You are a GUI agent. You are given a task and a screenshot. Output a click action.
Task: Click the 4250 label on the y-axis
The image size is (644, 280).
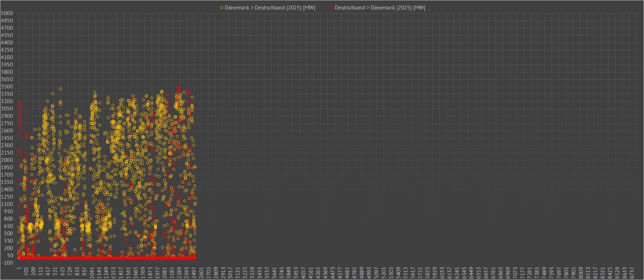click(x=7, y=50)
